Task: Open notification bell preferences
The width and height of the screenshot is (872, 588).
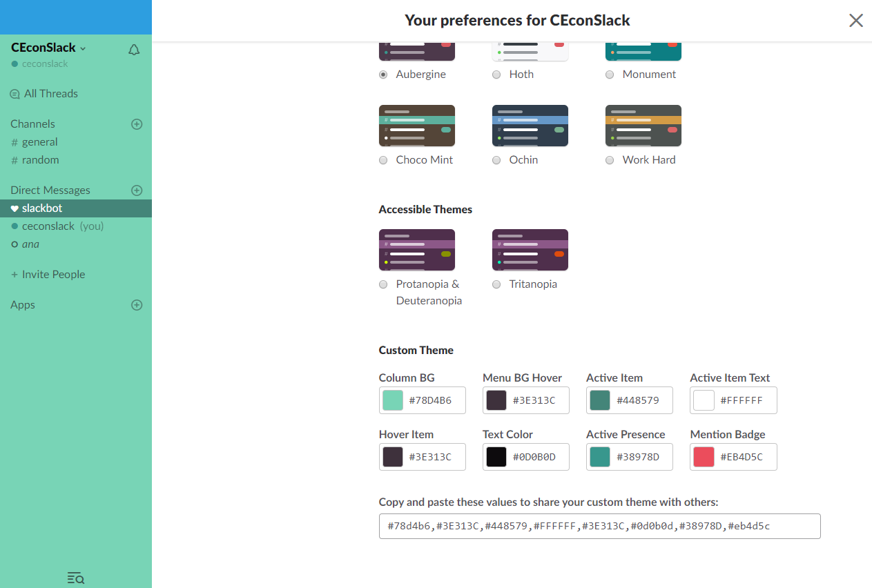Action: (x=134, y=49)
